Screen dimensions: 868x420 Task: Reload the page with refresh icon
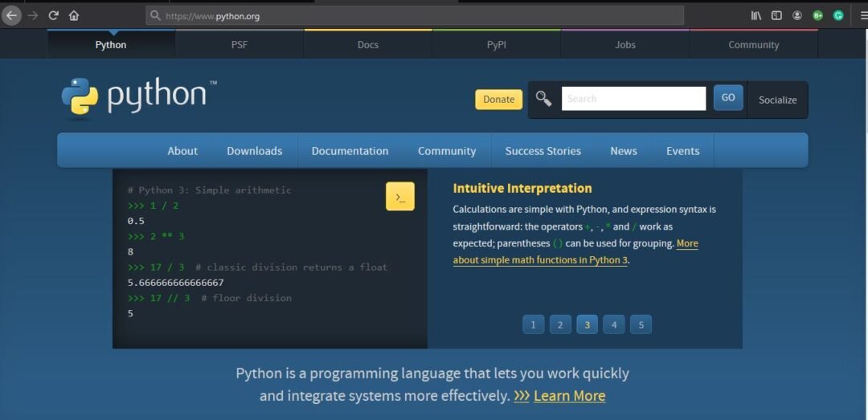pyautogui.click(x=54, y=15)
